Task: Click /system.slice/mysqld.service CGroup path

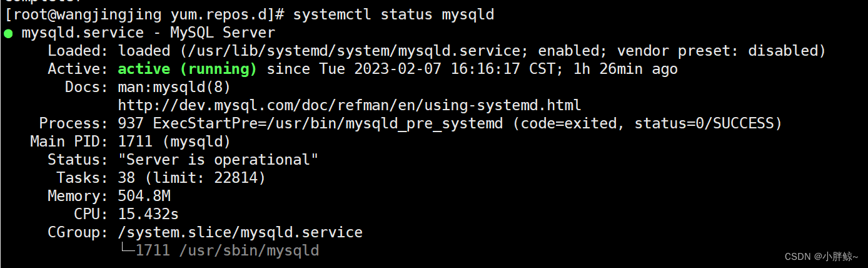Action: 240,232
